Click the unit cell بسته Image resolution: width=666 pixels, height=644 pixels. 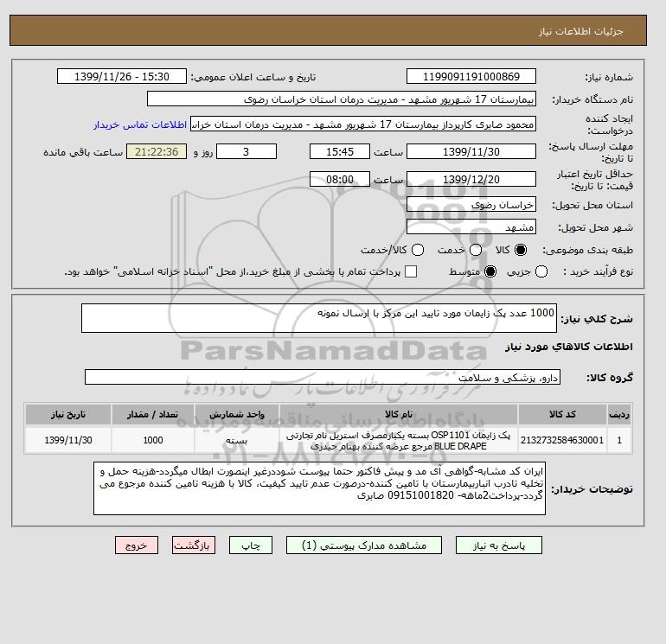[x=237, y=440]
